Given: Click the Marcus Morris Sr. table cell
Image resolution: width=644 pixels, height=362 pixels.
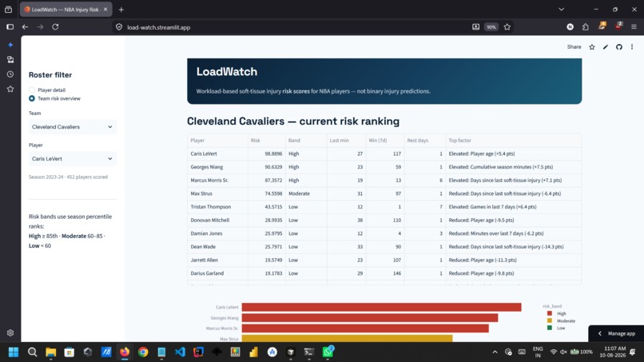Looking at the screenshot, I should 217,181.
